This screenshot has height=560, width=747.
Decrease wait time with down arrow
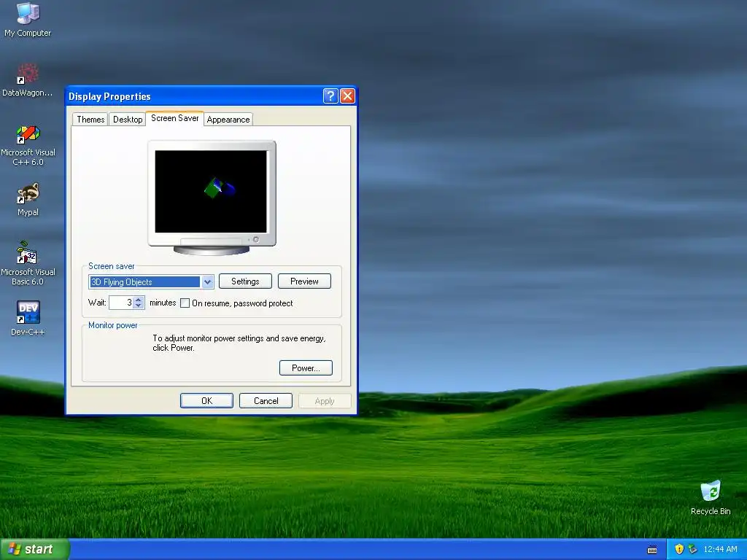[139, 306]
